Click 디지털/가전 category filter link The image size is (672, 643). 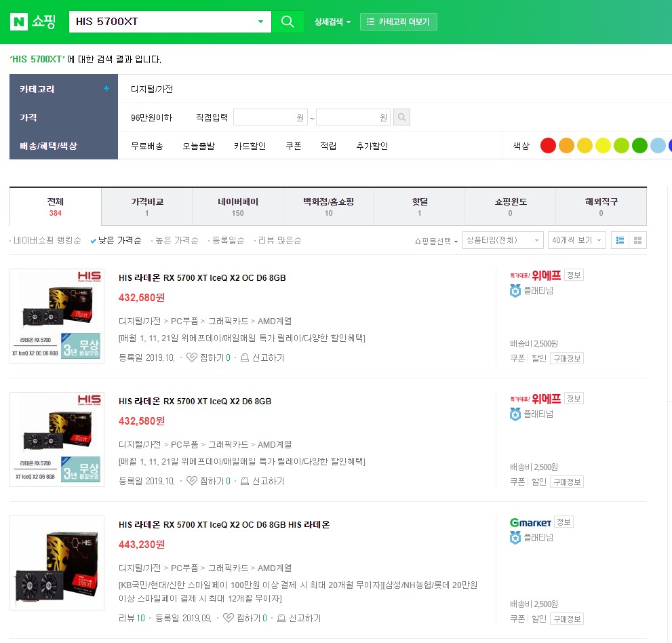pyautogui.click(x=152, y=89)
